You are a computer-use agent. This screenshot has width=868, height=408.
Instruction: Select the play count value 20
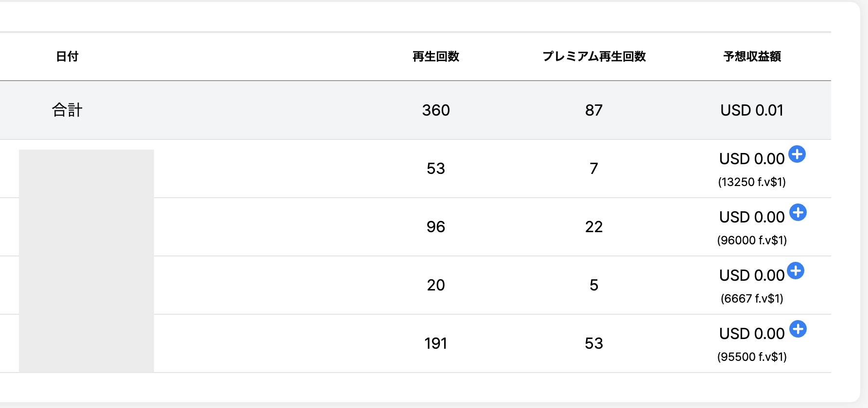pyautogui.click(x=435, y=285)
